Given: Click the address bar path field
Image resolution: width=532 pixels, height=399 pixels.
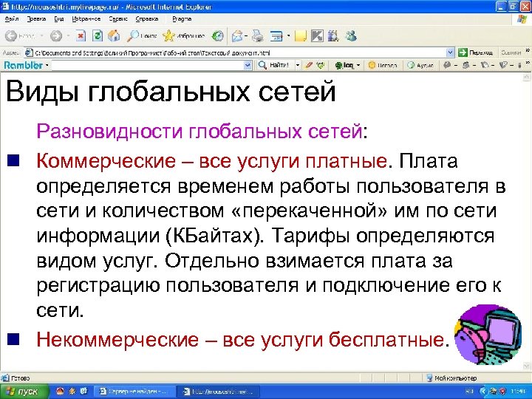Looking at the screenshot, I should (239, 52).
